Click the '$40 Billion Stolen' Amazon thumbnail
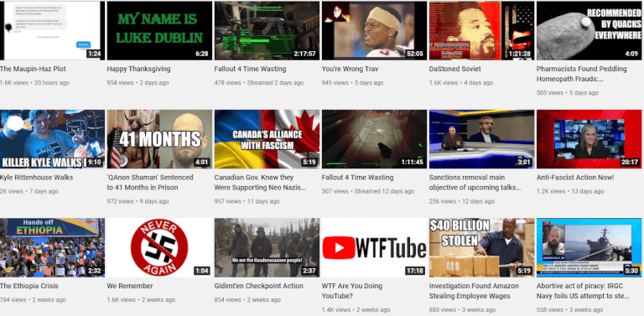The height and width of the screenshot is (316, 644). pyautogui.click(x=481, y=247)
